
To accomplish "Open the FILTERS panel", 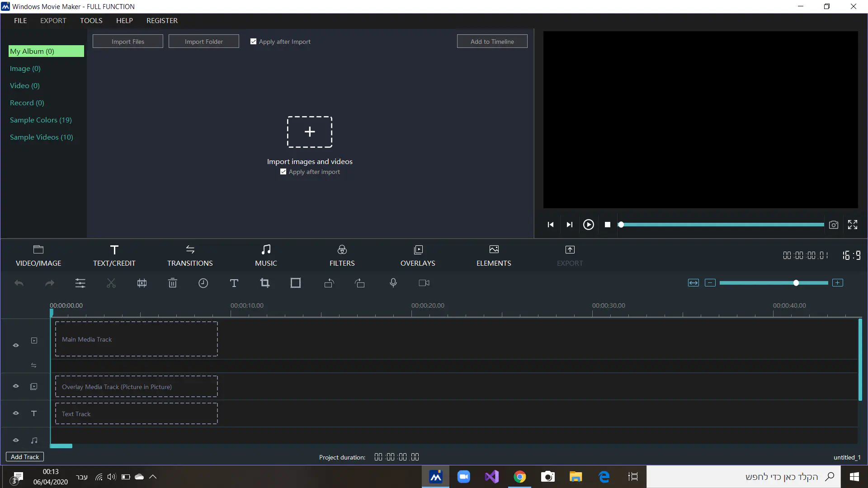I will pyautogui.click(x=342, y=255).
